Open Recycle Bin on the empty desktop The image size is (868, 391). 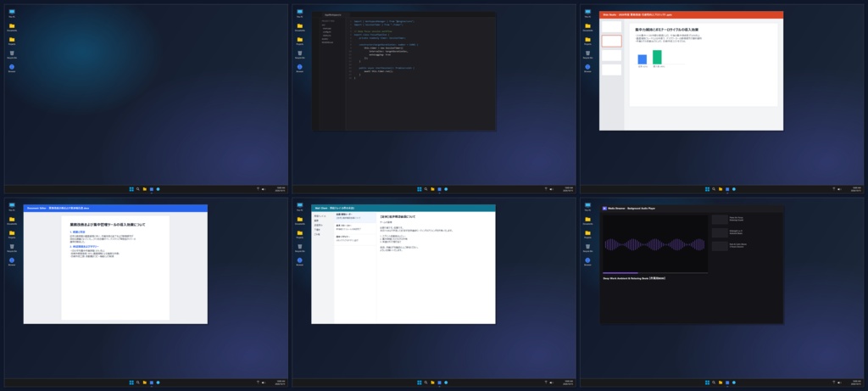point(12,53)
